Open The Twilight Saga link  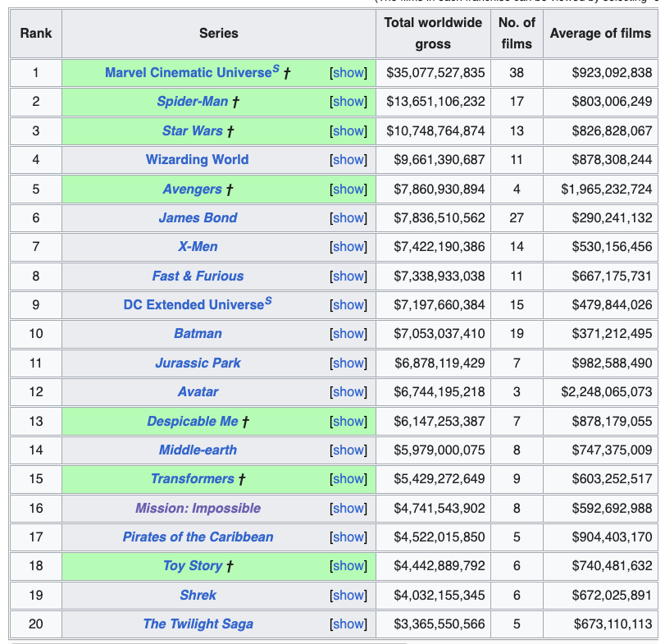click(x=198, y=624)
